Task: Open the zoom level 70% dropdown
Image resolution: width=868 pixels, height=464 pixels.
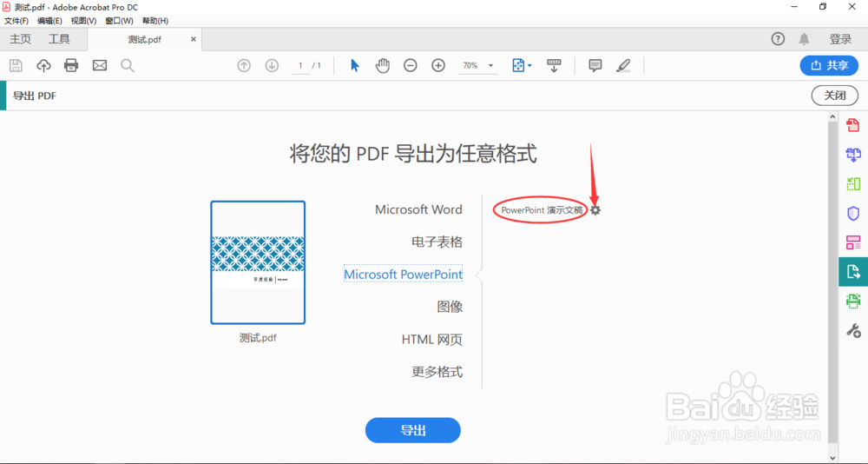Action: tap(478, 65)
